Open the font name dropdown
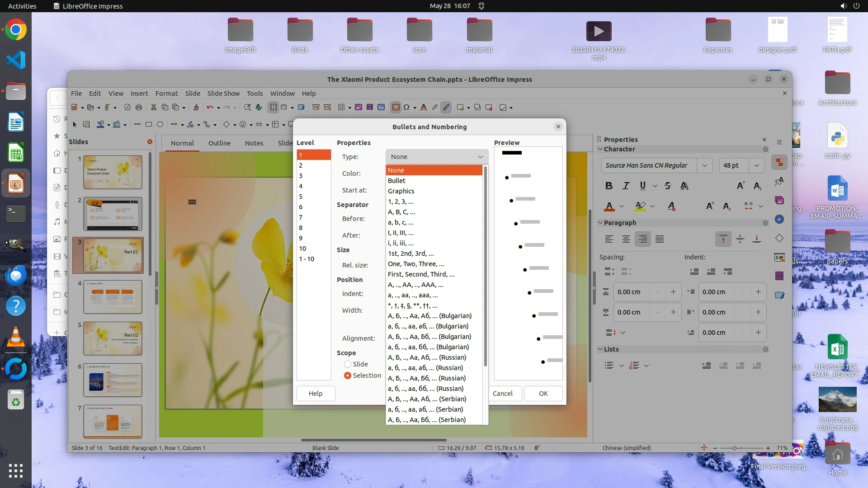 tap(704, 165)
